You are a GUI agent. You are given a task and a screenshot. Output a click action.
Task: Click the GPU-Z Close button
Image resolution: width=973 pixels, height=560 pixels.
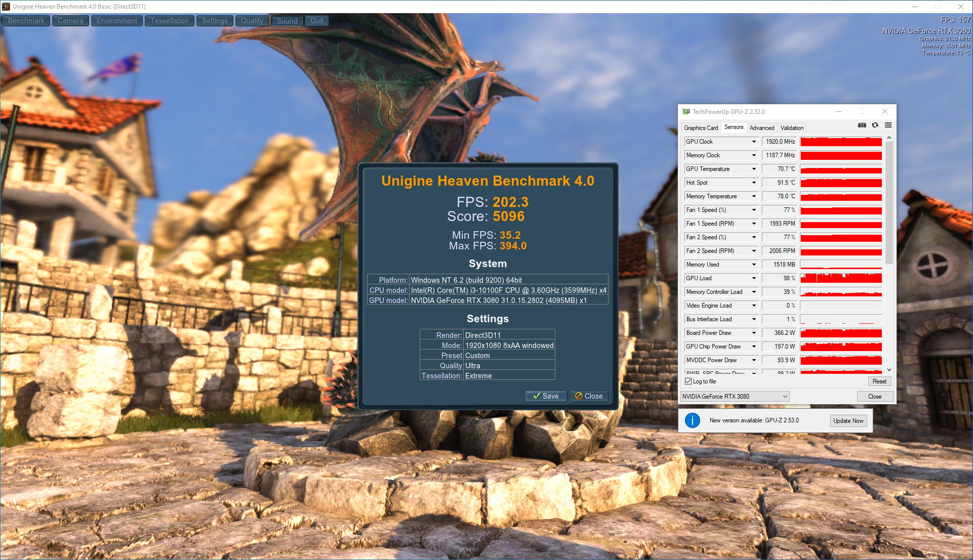[875, 397]
